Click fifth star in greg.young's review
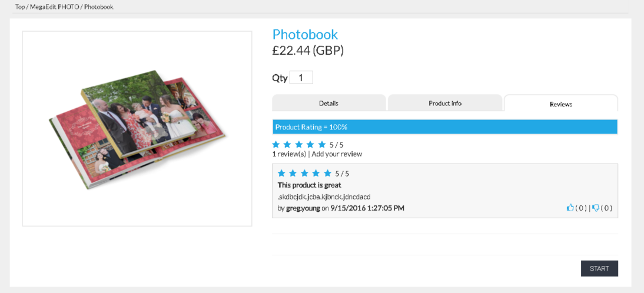The width and height of the screenshot is (644, 293). 327,173
